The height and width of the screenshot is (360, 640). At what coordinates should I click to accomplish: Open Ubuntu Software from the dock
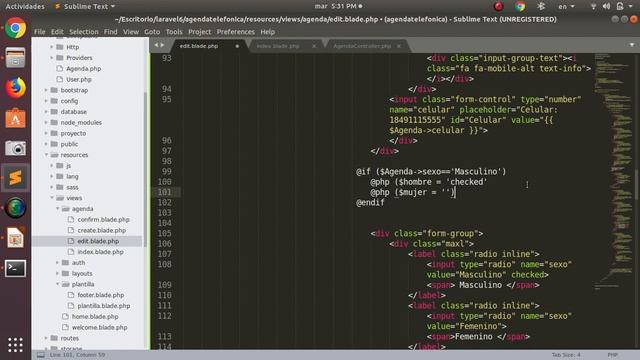coord(16,118)
